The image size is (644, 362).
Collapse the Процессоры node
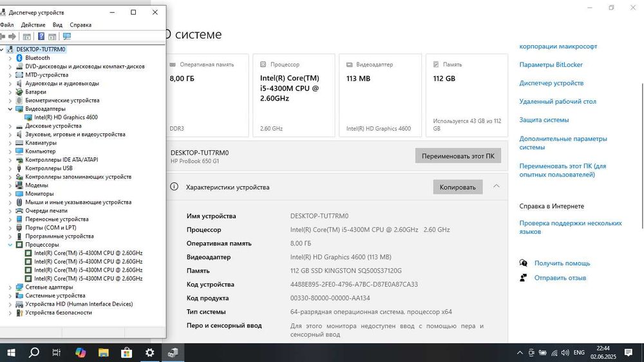point(10,245)
